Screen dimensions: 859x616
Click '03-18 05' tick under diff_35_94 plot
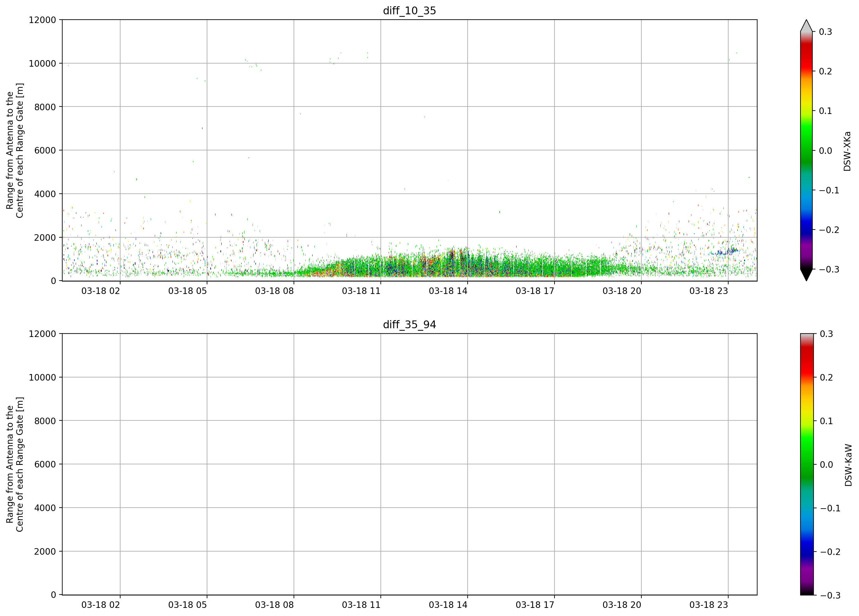coord(187,605)
